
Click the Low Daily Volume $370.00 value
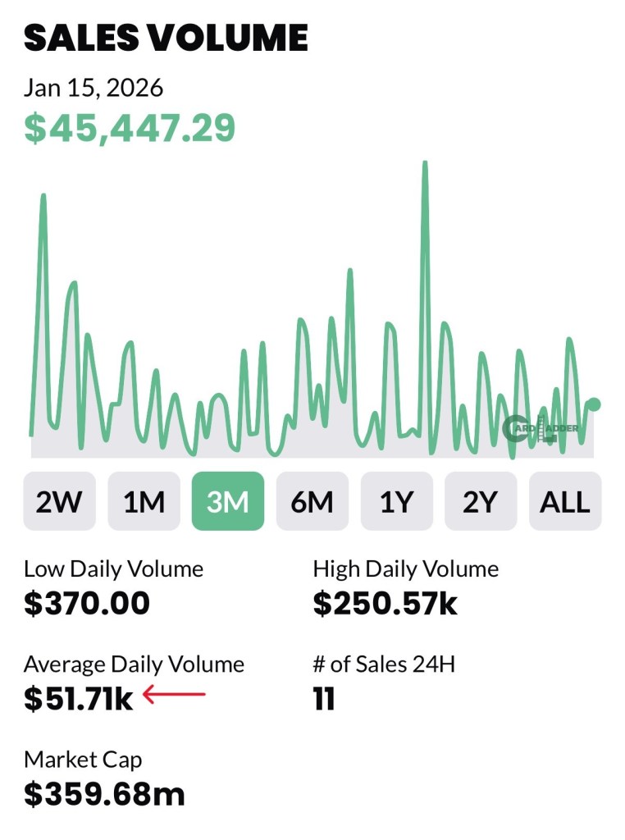pyautogui.click(x=87, y=604)
